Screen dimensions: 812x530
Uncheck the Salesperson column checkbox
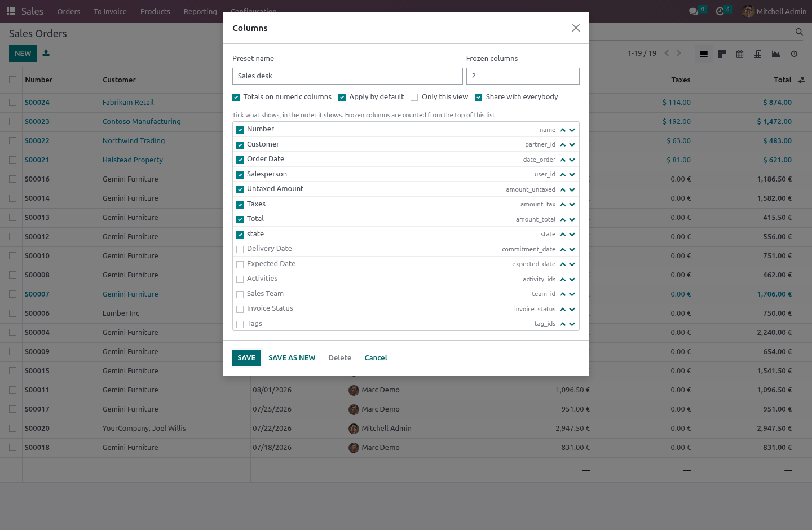(240, 175)
